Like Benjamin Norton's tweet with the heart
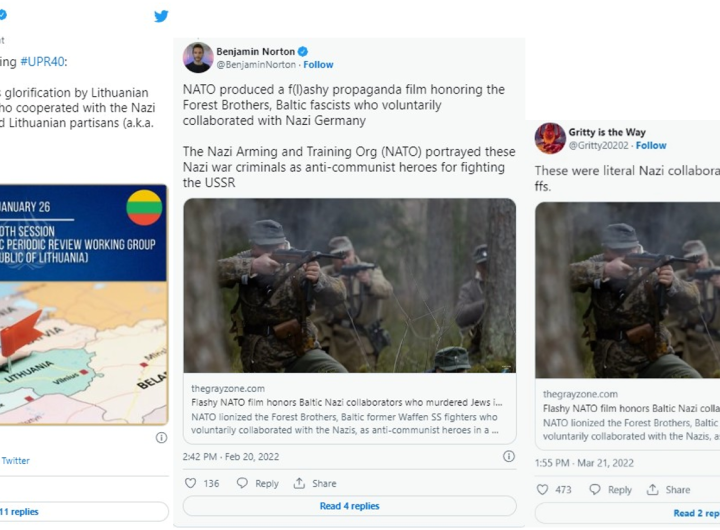 point(191,483)
